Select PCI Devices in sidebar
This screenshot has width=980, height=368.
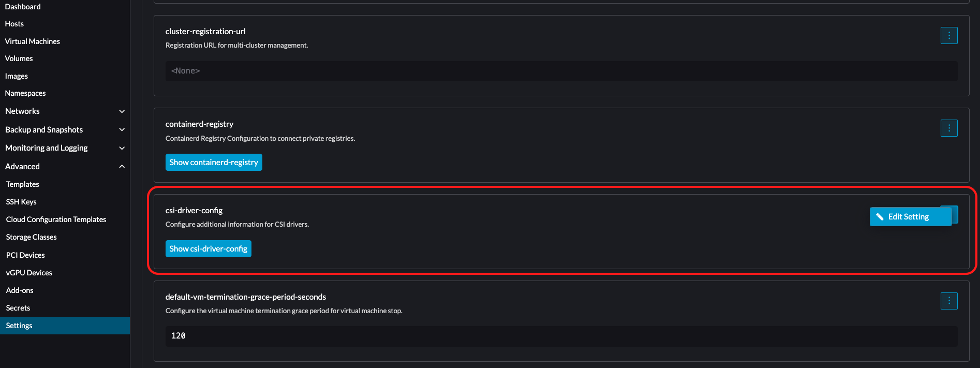click(x=25, y=255)
